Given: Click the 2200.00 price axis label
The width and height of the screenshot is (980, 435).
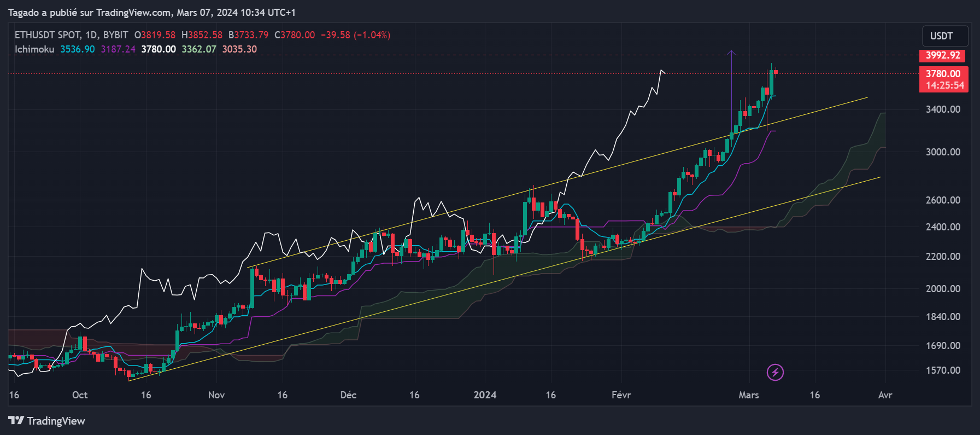Looking at the screenshot, I should point(943,257).
